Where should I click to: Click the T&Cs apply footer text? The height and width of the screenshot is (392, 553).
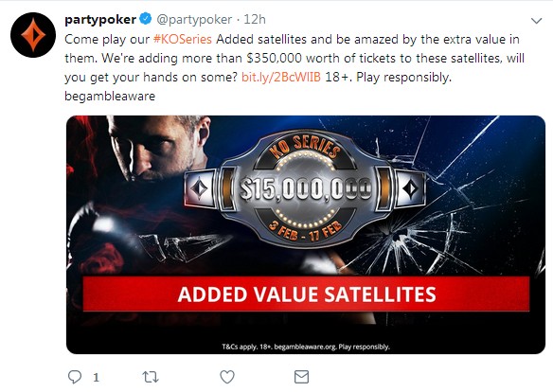click(306, 347)
